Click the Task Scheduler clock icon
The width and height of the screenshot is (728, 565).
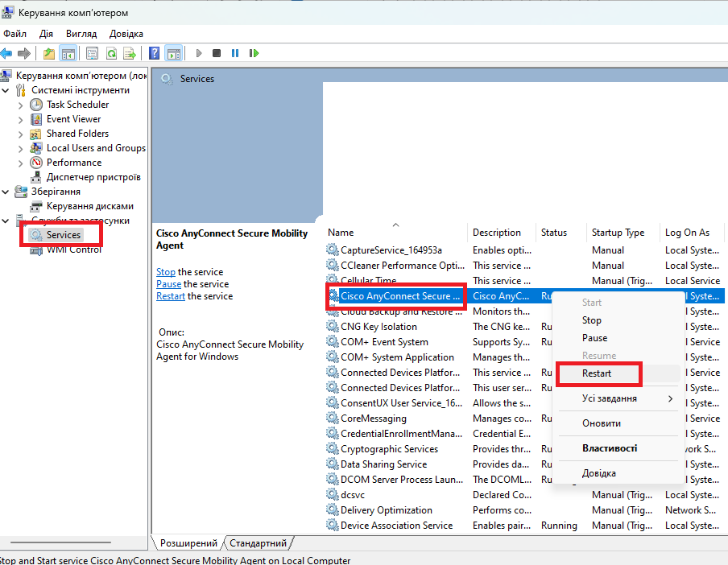(x=36, y=105)
